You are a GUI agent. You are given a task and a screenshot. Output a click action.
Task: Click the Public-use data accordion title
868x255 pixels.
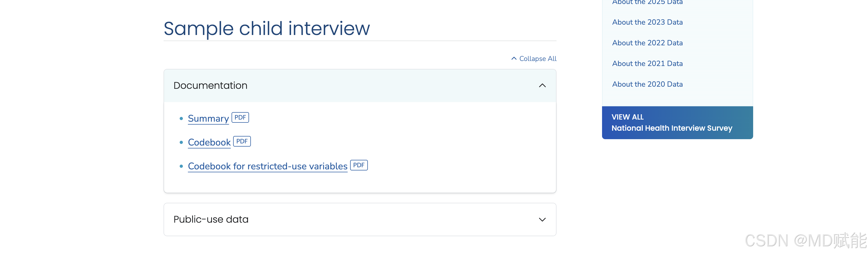(x=211, y=219)
